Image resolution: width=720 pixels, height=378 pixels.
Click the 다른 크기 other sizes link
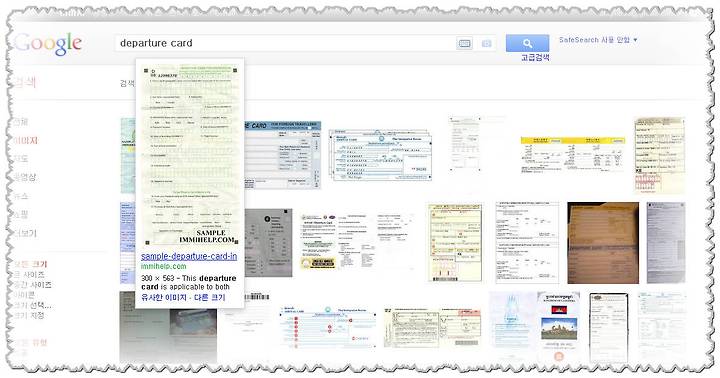(x=209, y=298)
